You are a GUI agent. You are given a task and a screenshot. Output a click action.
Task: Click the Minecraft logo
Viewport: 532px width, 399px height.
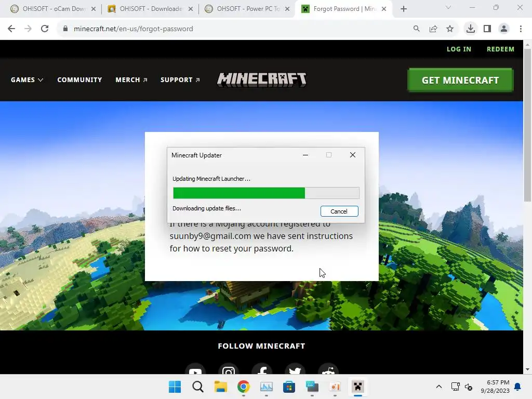pyautogui.click(x=262, y=80)
